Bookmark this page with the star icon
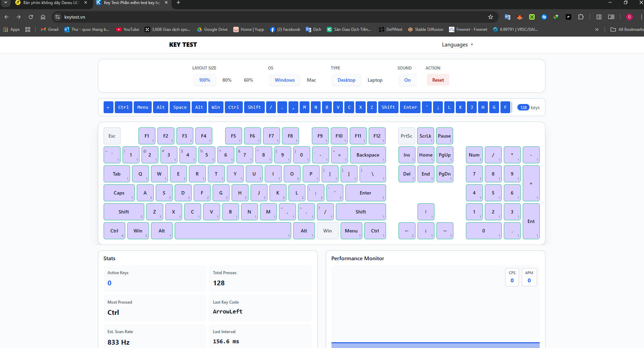The height and width of the screenshot is (348, 644). 490,17
